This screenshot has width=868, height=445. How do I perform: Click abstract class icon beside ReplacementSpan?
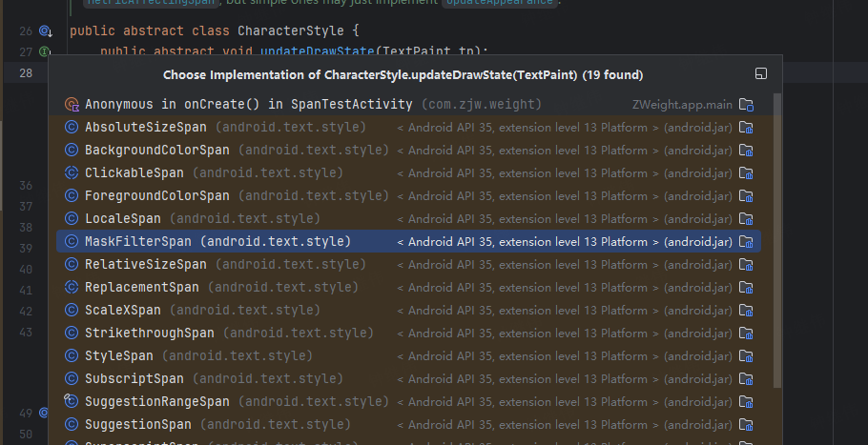[x=72, y=287]
